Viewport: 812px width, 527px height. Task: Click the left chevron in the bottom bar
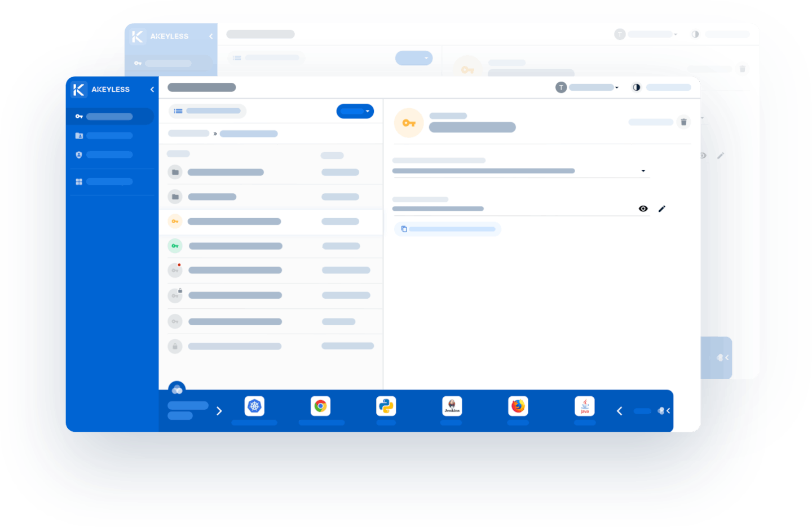620,411
